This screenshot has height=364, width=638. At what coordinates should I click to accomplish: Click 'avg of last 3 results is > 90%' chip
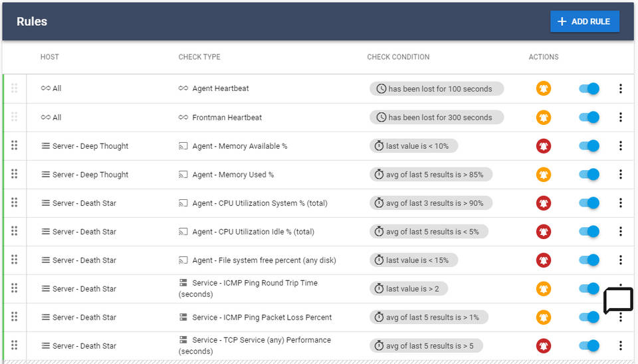click(x=431, y=203)
